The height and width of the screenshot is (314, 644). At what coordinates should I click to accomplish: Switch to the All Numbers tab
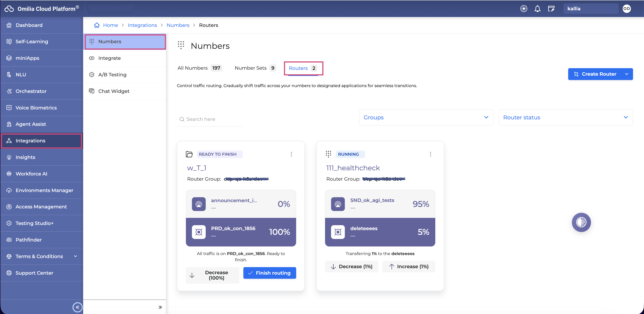point(199,68)
